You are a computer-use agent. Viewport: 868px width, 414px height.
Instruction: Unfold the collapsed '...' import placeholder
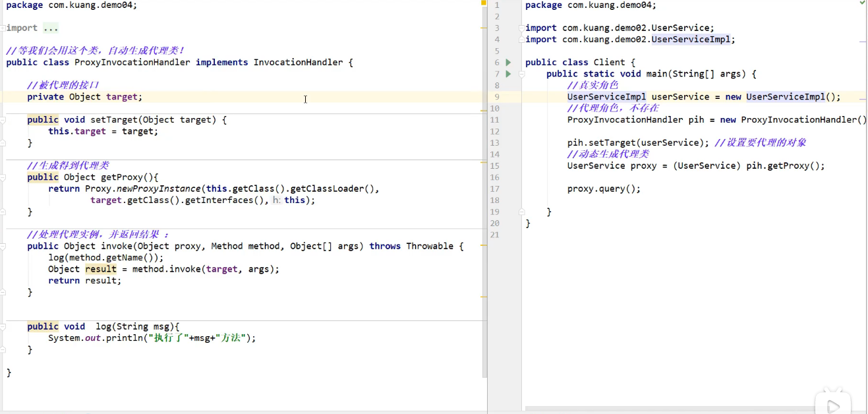click(x=51, y=28)
